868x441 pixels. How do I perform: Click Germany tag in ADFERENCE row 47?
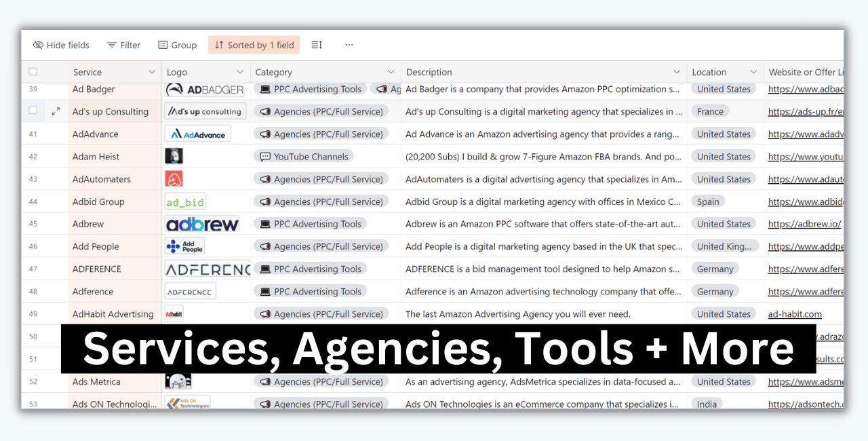tap(715, 269)
